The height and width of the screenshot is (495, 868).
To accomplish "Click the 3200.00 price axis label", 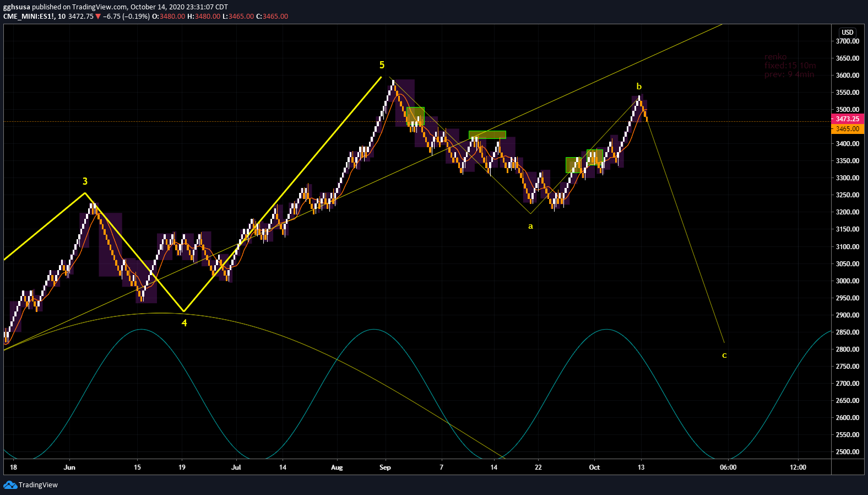I will [848, 212].
